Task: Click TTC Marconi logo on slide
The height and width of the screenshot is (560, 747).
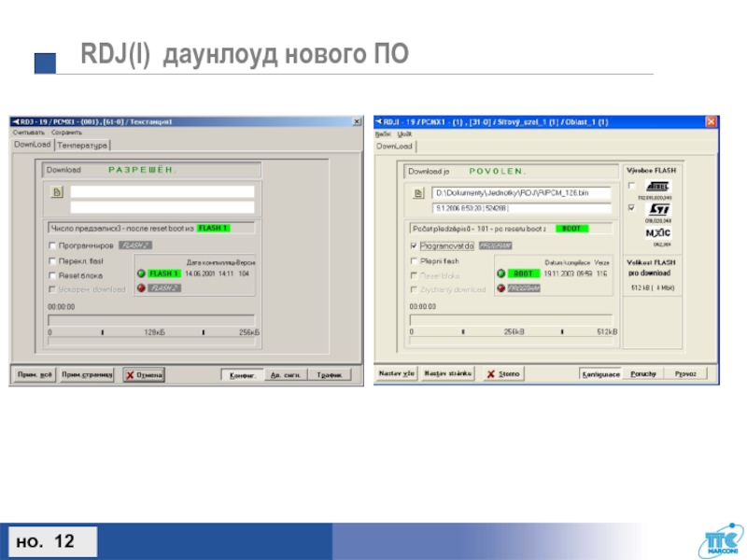Action: (x=721, y=540)
